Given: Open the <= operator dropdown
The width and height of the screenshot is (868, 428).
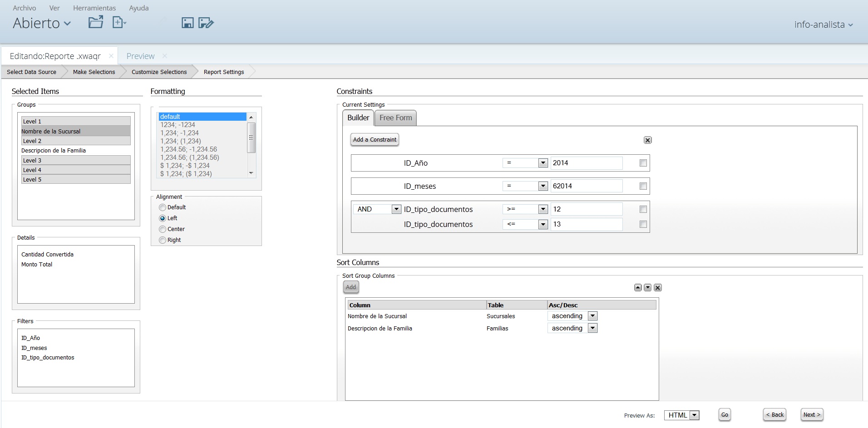Looking at the screenshot, I should [525, 224].
